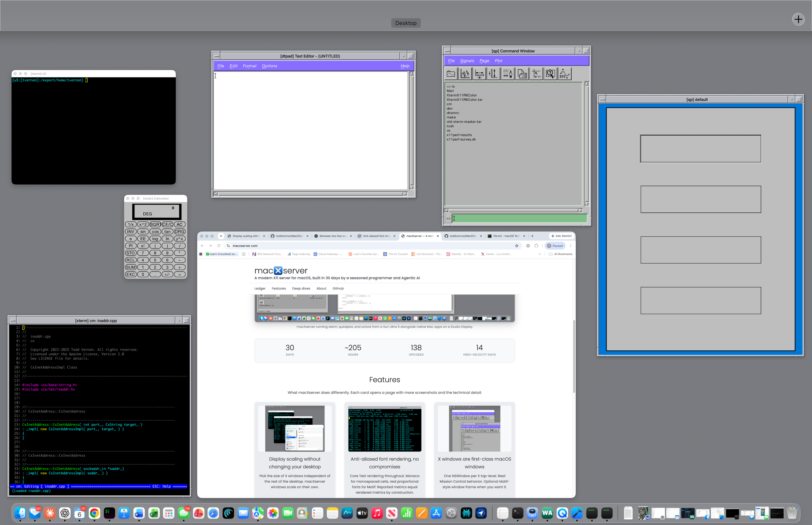Image resolution: width=812 pixels, height=525 pixels.
Task: Open Deep dives link on the page
Action: (301, 288)
